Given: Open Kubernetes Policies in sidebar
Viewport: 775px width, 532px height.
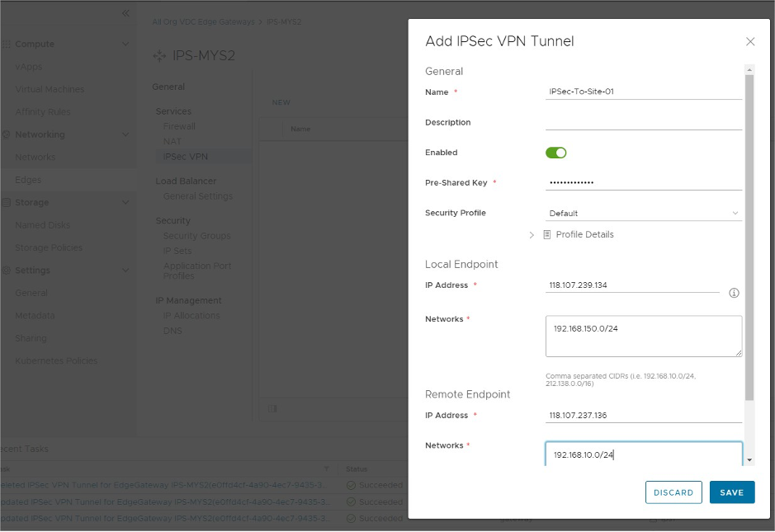Looking at the screenshot, I should pyautogui.click(x=56, y=361).
